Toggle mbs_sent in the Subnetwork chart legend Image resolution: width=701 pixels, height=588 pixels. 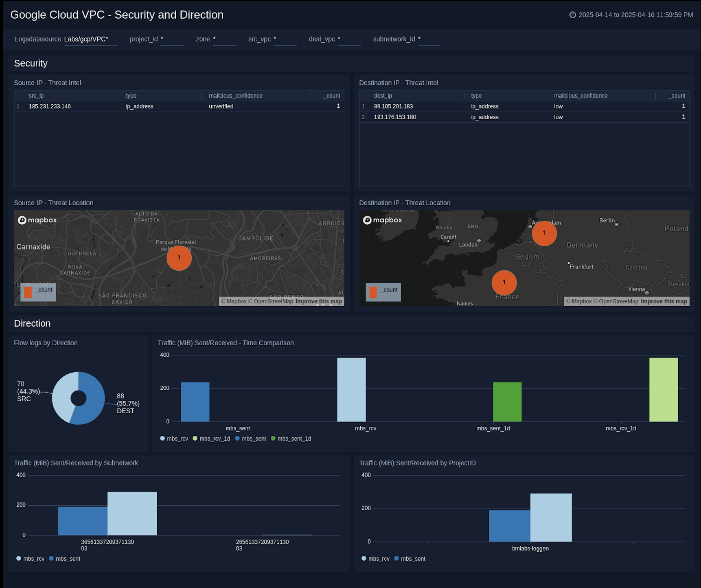[x=51, y=559]
